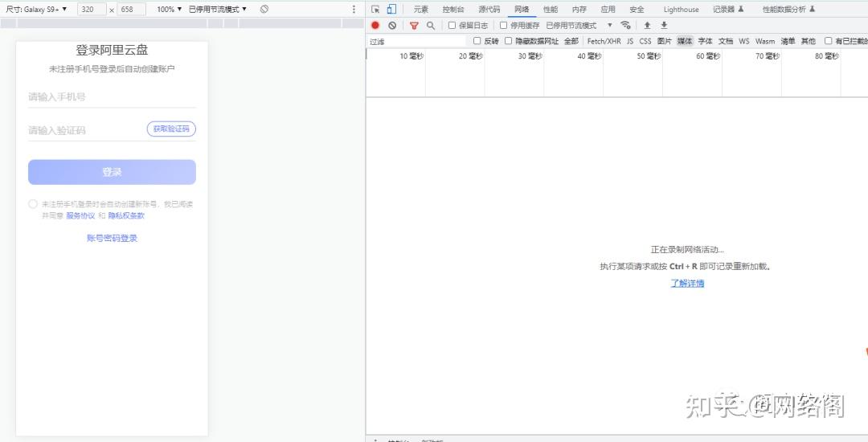Open the 100% zoom dropdown

(x=169, y=10)
